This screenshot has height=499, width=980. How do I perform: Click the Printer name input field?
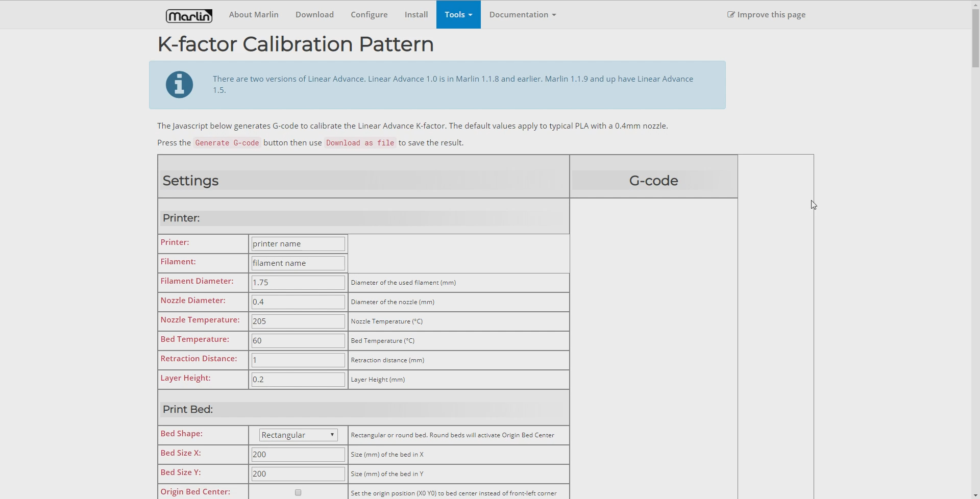click(298, 244)
